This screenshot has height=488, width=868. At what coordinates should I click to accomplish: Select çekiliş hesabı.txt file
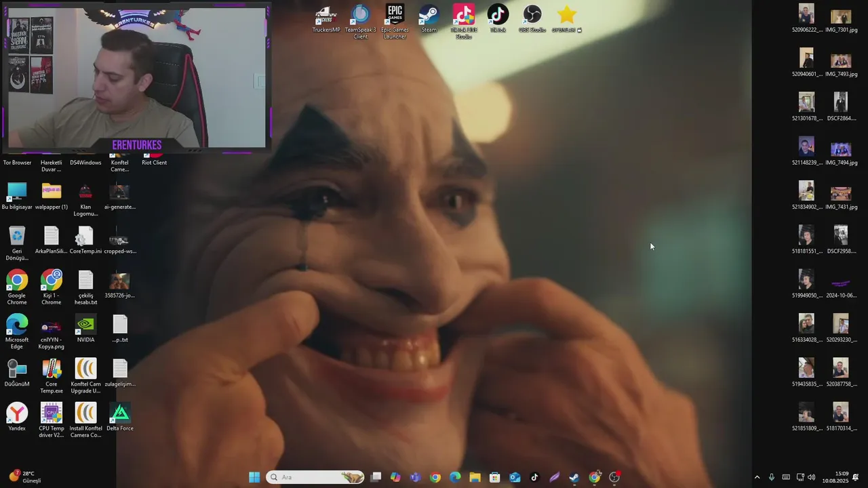tap(85, 287)
